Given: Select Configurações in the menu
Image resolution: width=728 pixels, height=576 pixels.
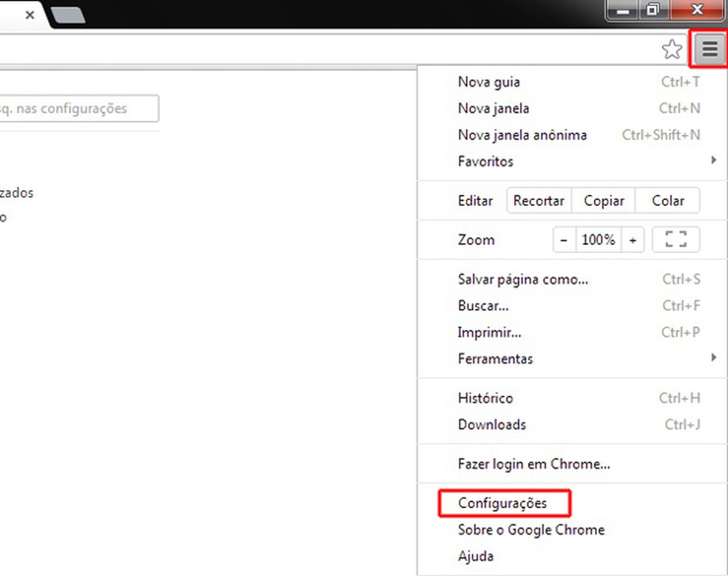Looking at the screenshot, I should point(505,503).
